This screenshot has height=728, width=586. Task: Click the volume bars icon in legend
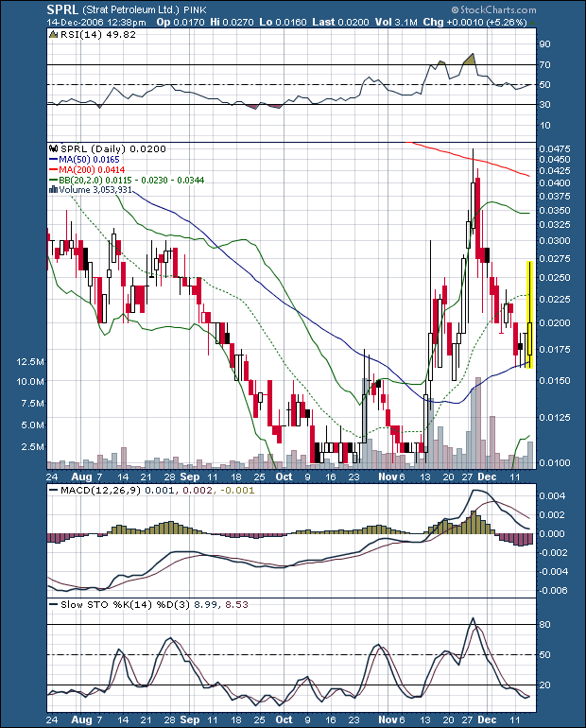pyautogui.click(x=53, y=190)
